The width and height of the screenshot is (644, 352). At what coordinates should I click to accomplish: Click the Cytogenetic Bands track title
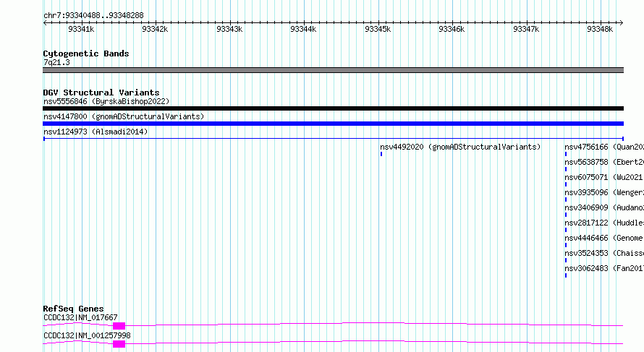coord(86,53)
